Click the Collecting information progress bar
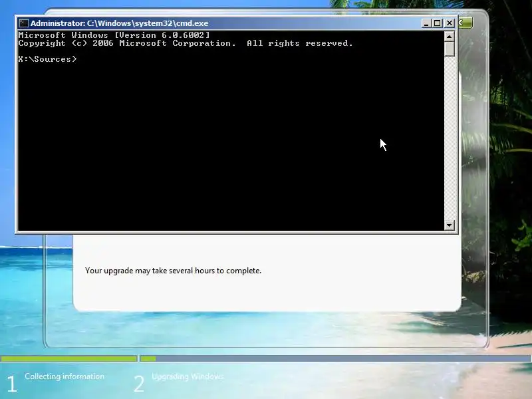Viewport: 532px width, 399px height. 69,358
